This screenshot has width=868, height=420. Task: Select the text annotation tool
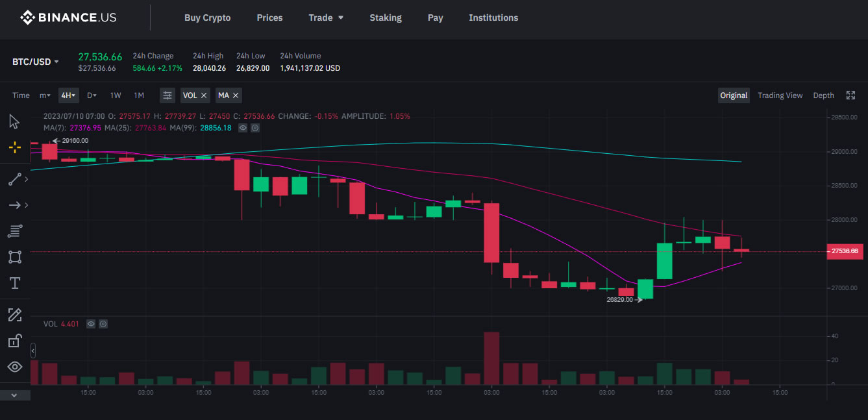coord(14,283)
